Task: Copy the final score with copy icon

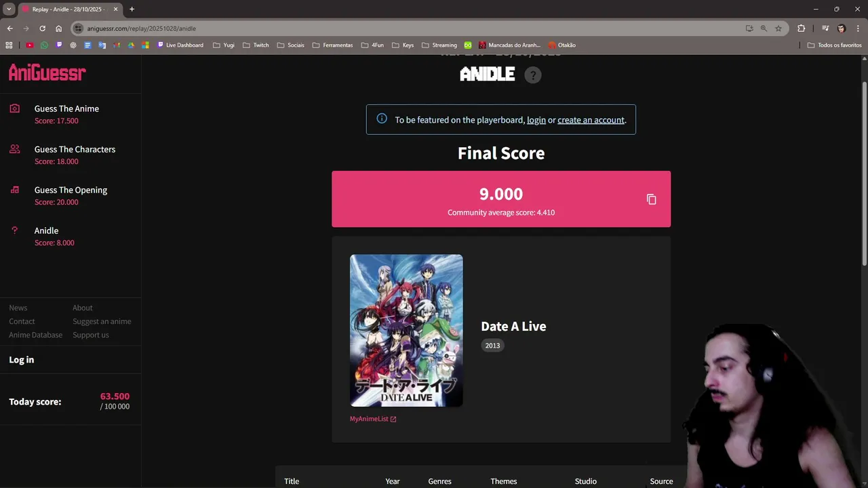Action: [651, 199]
